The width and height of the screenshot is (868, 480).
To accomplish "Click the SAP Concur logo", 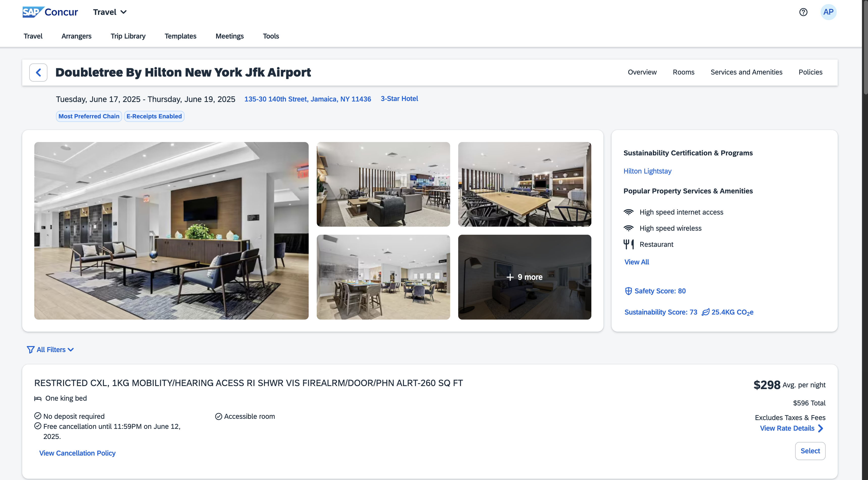I will [x=50, y=12].
